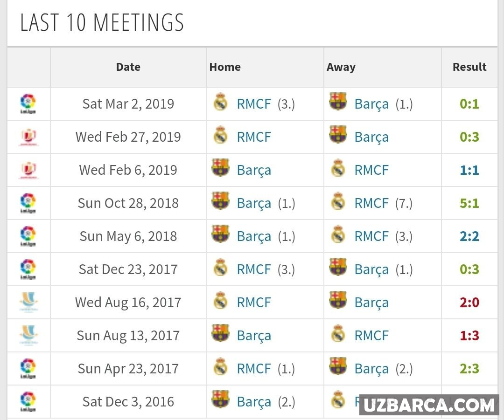Click Barcelona crest in Oct 28, 2018 row
Screen dimensions: 504x420
click(220, 201)
